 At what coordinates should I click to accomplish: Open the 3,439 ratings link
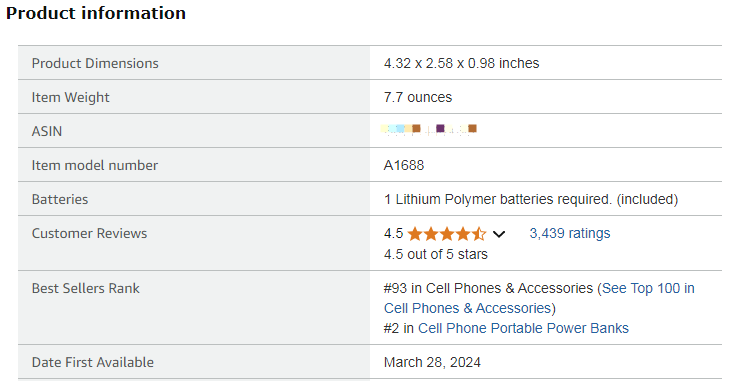pos(570,233)
